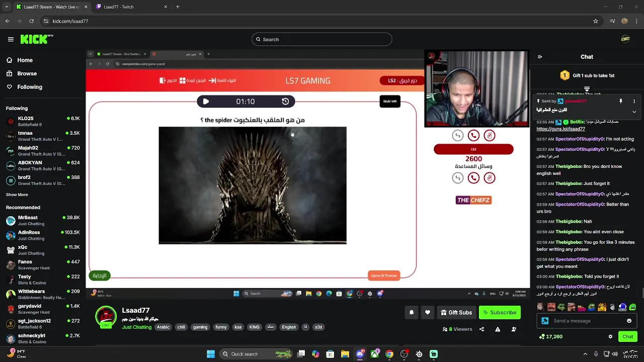Screen dimensions: 644x362
Task: Open garydavid's recommended channel
Action: 43,309
